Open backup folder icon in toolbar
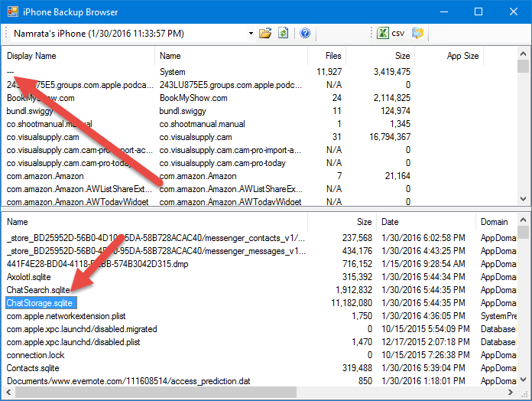532x401 pixels. [265, 33]
